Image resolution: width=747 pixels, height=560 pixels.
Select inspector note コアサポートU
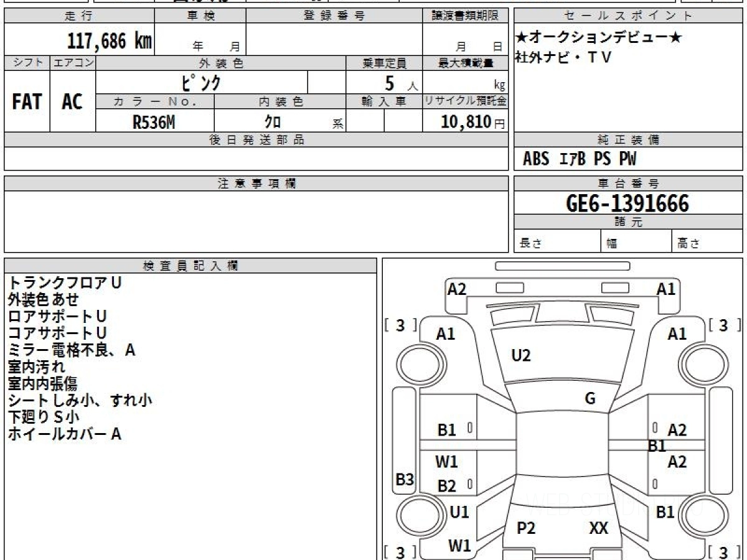(x=57, y=333)
